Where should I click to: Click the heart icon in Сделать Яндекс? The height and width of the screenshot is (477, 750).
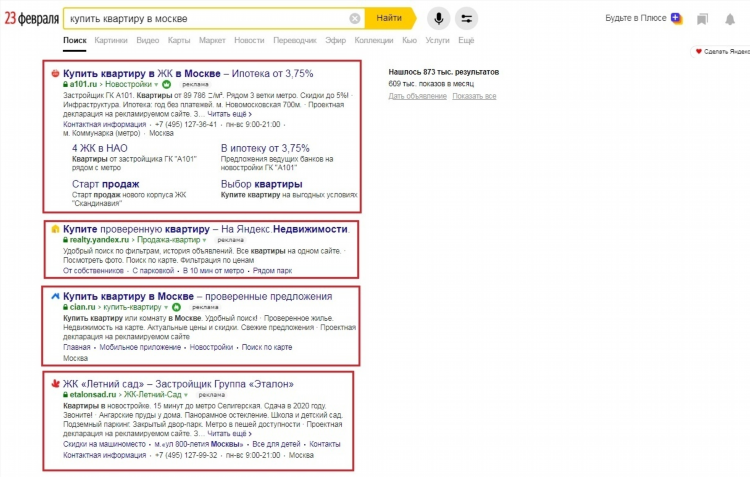pyautogui.click(x=698, y=51)
